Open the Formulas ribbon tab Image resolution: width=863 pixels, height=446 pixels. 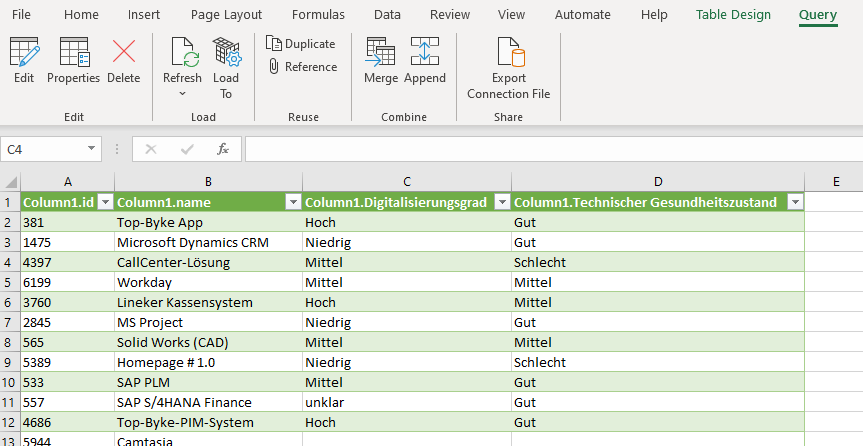318,15
